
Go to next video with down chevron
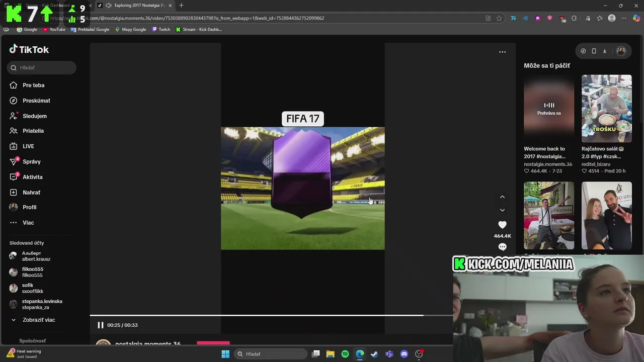(502, 210)
